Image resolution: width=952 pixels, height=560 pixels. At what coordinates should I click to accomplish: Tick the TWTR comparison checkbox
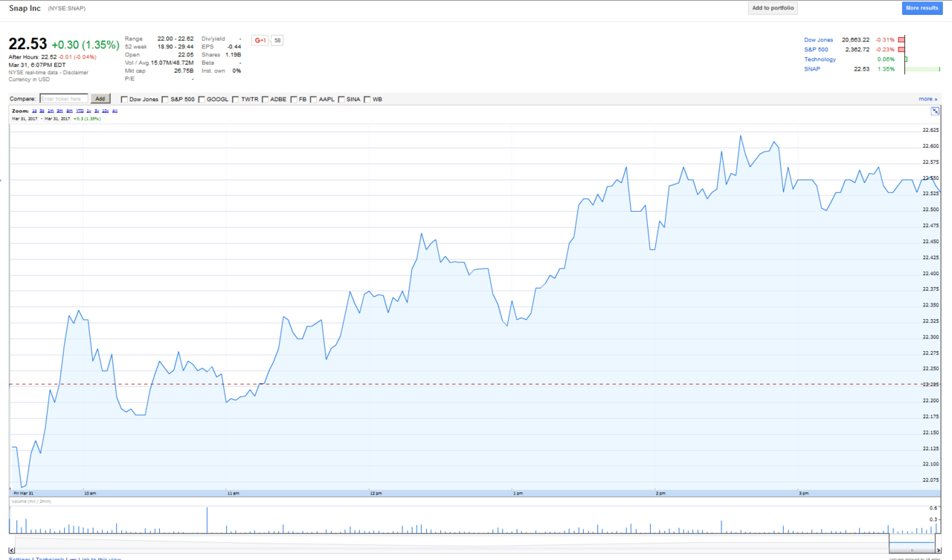pos(236,99)
